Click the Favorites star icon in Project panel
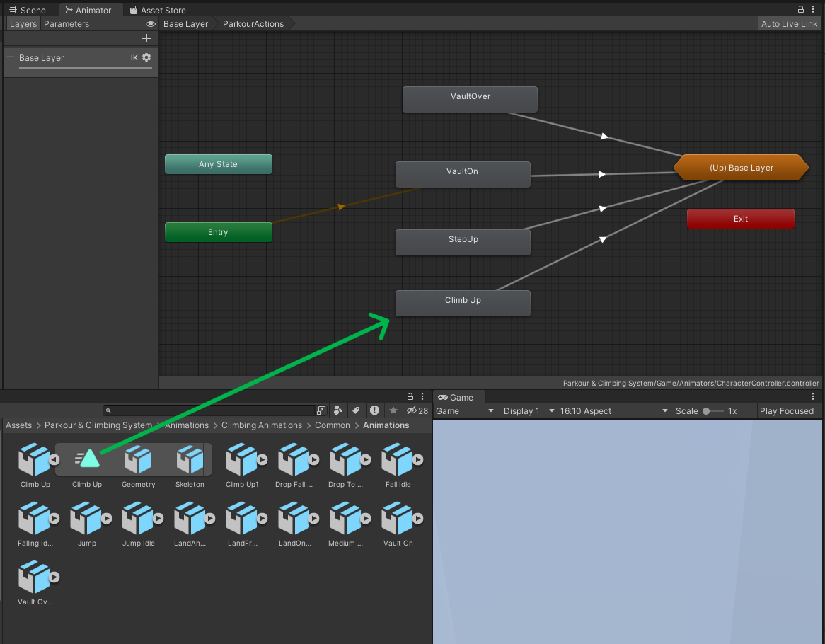Screen dimensions: 825x644 (x=393, y=410)
